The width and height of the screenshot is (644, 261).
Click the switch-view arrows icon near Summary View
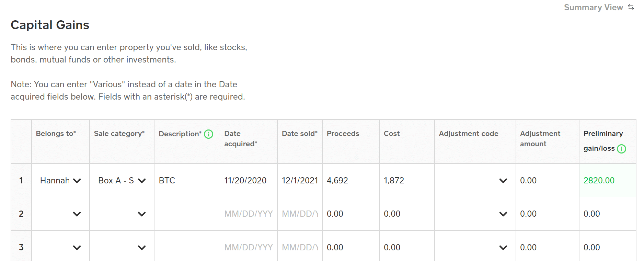coord(632,7)
